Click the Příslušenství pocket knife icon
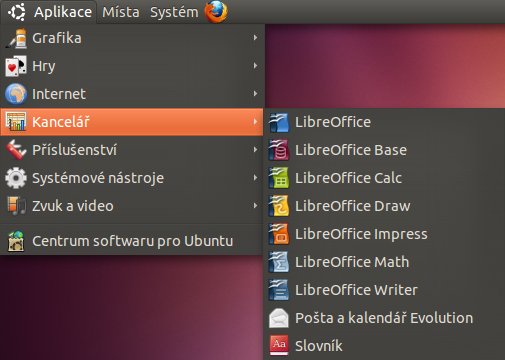This screenshot has width=505, height=360. click(x=16, y=150)
